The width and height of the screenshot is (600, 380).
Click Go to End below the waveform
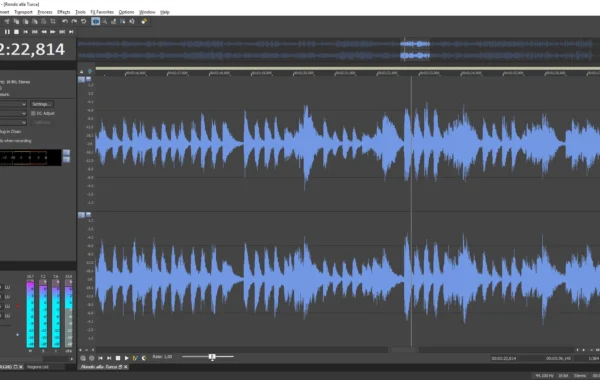[109, 358]
